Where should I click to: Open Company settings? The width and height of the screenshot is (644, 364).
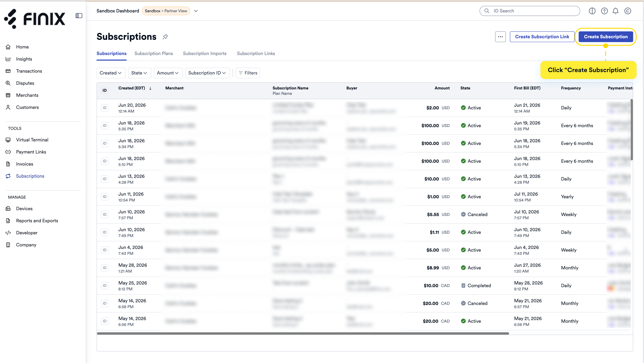click(26, 245)
